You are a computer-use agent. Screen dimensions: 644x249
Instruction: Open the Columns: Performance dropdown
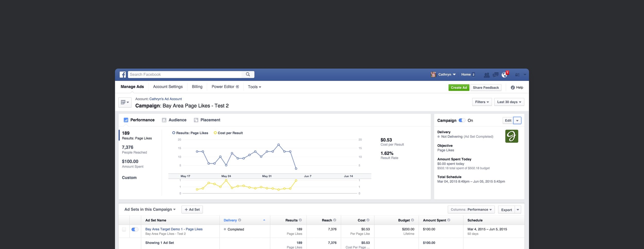tap(471, 210)
